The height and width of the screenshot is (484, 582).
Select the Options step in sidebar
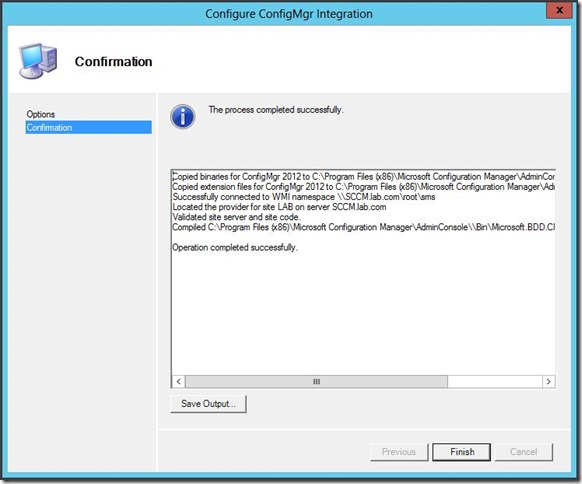41,114
